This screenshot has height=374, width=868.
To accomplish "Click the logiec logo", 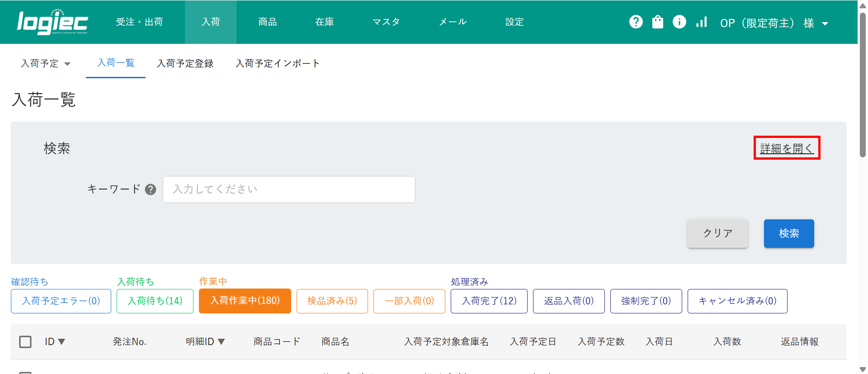I will point(52,22).
